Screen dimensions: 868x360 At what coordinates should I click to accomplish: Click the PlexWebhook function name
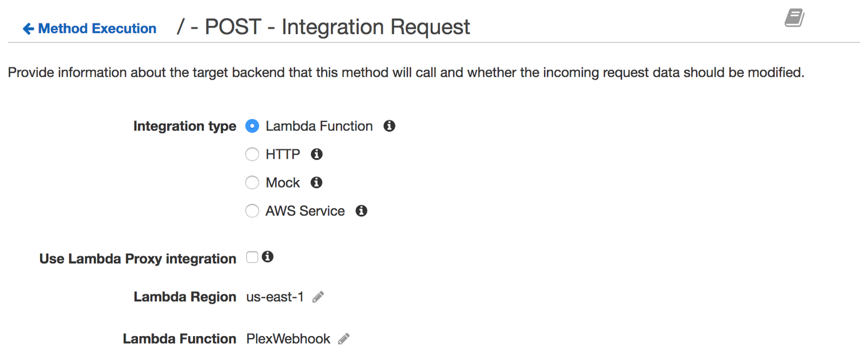point(288,339)
